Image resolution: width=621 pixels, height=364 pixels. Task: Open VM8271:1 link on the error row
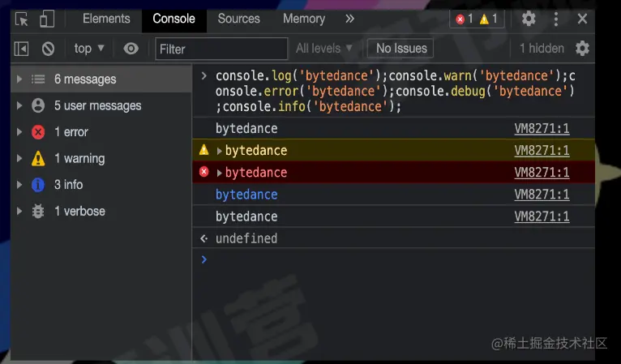coord(542,173)
